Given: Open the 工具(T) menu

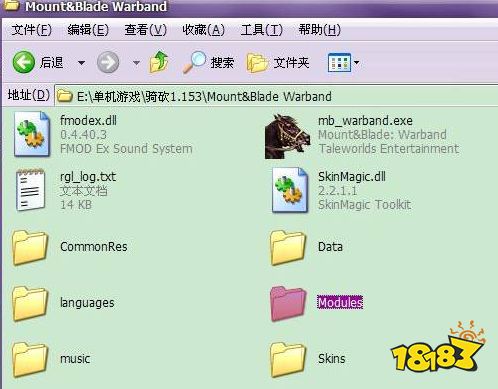Looking at the screenshot, I should [262, 30].
